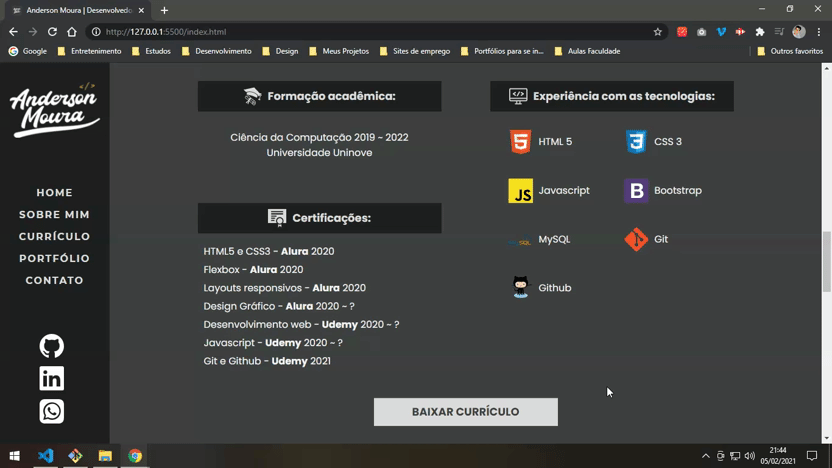Navigate to CURRÍCULO in sidebar
832x468 pixels.
(x=54, y=236)
